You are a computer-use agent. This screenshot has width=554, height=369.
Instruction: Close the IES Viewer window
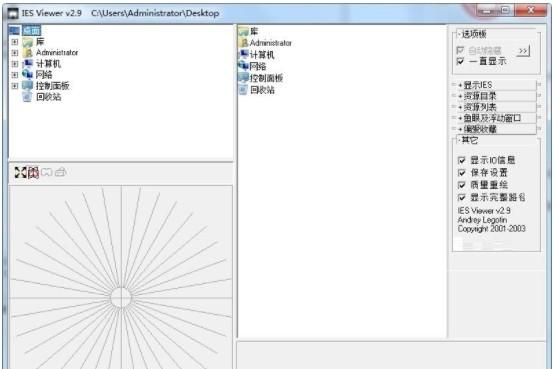point(530,11)
